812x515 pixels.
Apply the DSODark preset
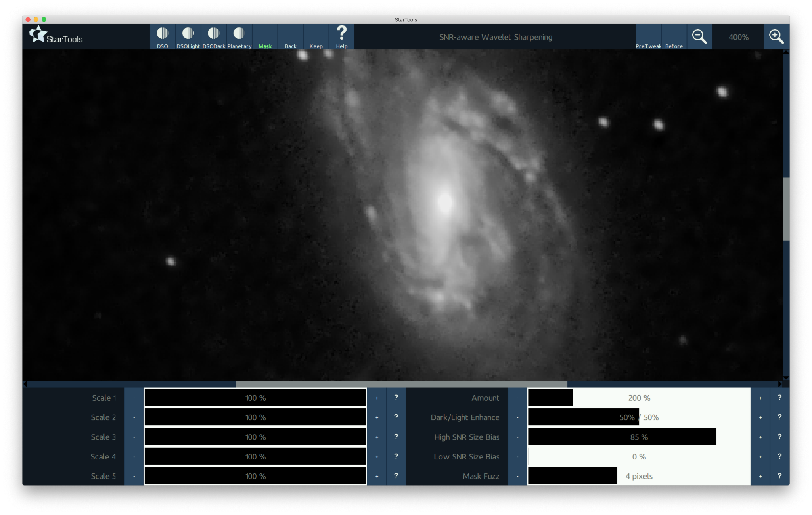214,37
